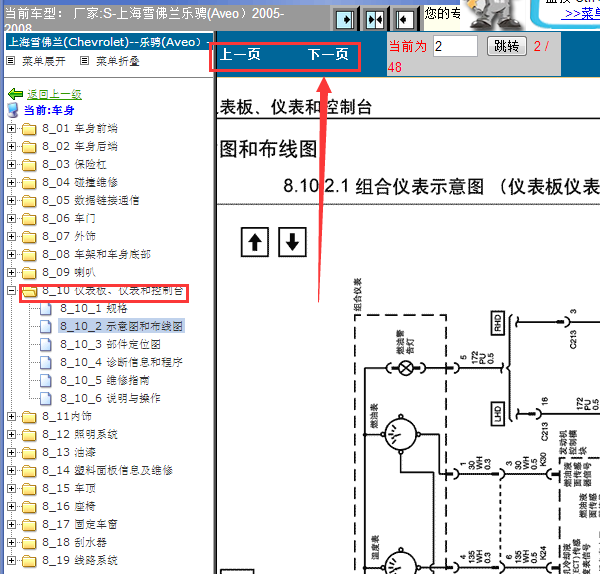
Task: Click the 跳转 jump button
Action: (507, 46)
